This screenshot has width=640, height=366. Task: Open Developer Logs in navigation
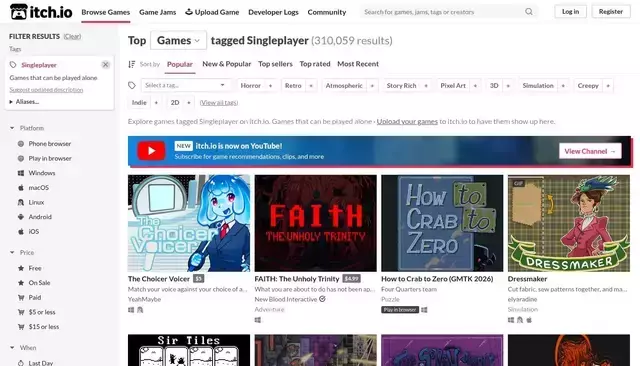click(x=273, y=12)
